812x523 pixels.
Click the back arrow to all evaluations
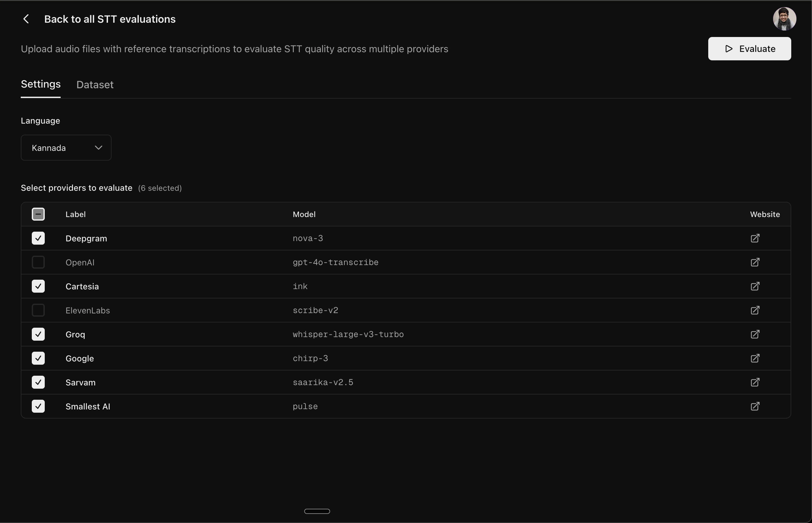26,19
